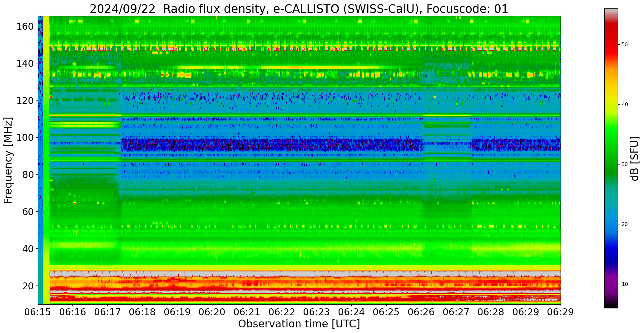Click the 06:18 time tick label
Image resolution: width=644 pixels, height=333 pixels.
pos(142,312)
